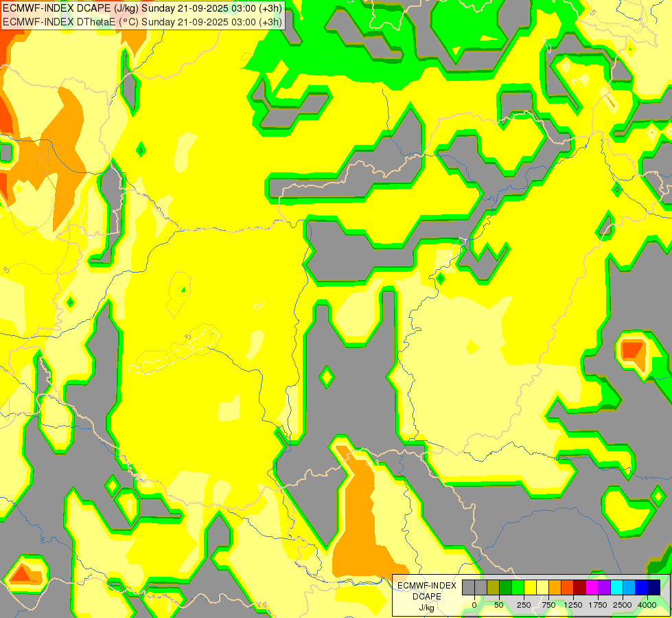Click the dark red legend swatch

[x=580, y=587]
